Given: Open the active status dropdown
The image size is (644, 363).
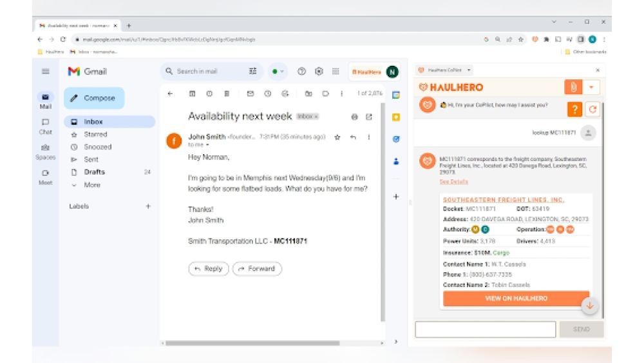Looking at the screenshot, I should point(278,72).
